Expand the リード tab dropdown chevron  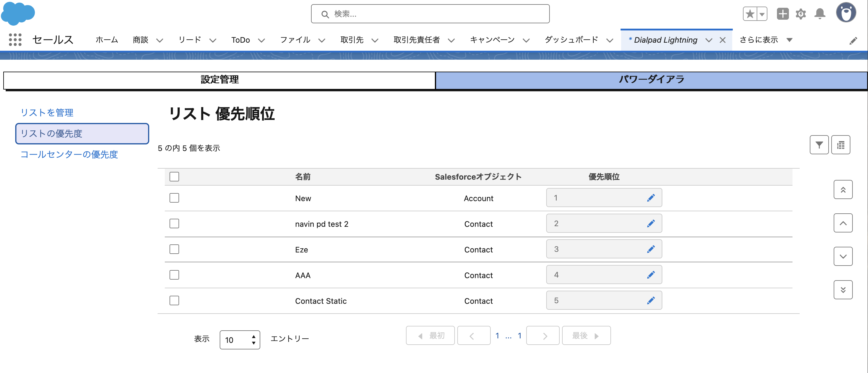[213, 41]
